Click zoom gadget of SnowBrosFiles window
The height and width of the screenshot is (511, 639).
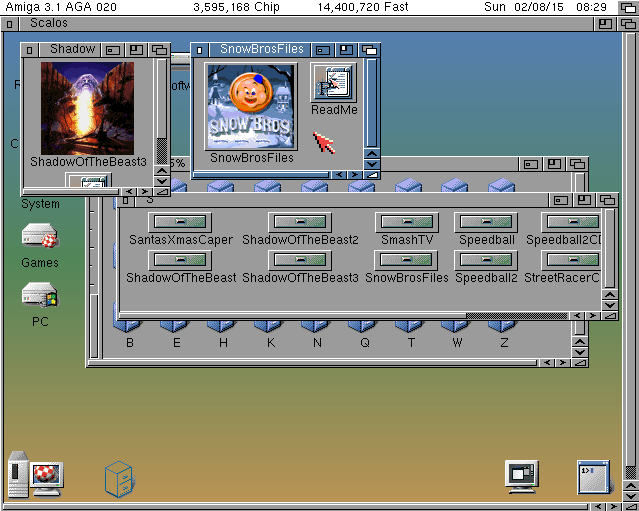click(x=346, y=50)
